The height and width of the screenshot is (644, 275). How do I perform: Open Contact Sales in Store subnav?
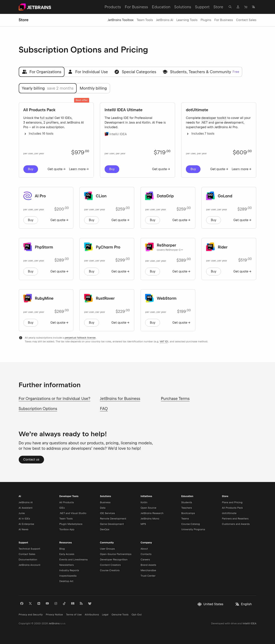(x=246, y=20)
